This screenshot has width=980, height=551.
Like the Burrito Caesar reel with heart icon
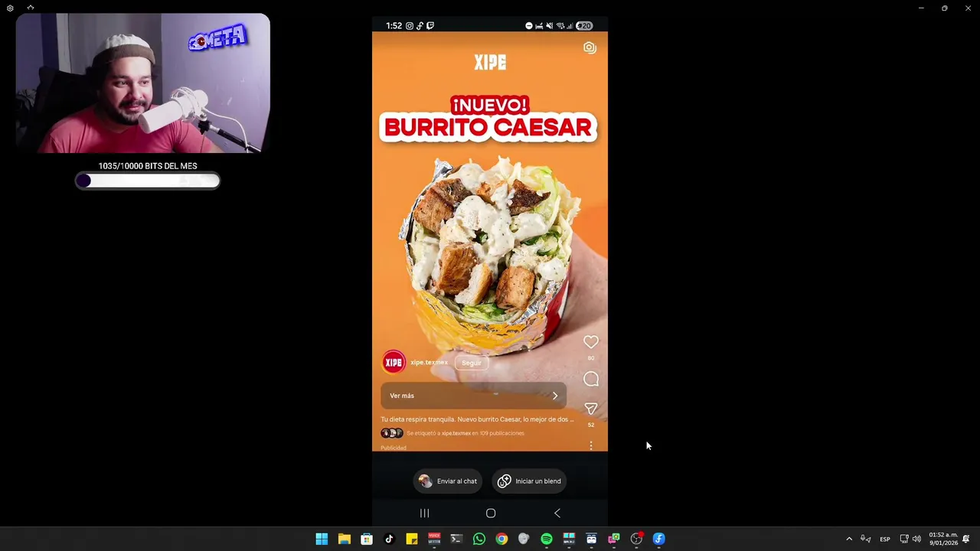click(590, 342)
